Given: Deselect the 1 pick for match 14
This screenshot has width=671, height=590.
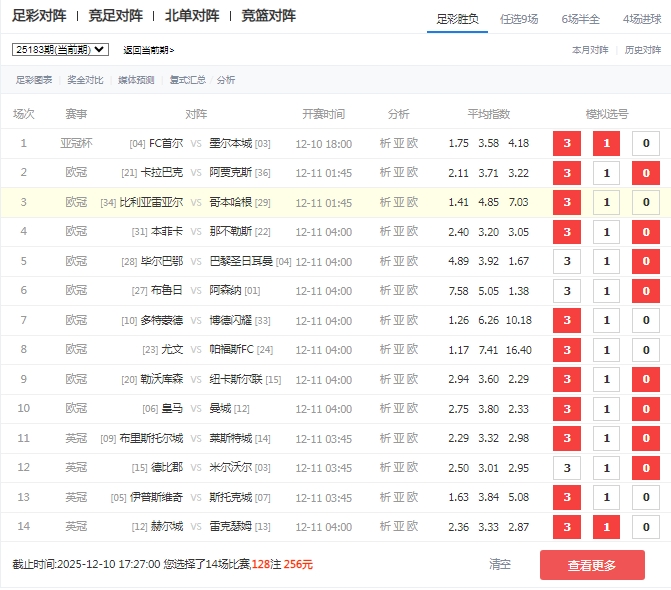Looking at the screenshot, I should pyautogui.click(x=606, y=527).
